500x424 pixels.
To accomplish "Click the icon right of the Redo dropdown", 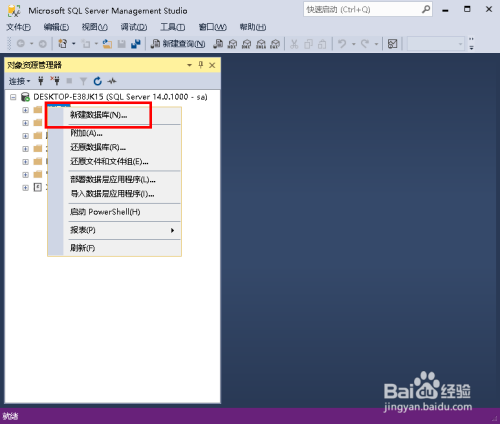I will click(393, 44).
